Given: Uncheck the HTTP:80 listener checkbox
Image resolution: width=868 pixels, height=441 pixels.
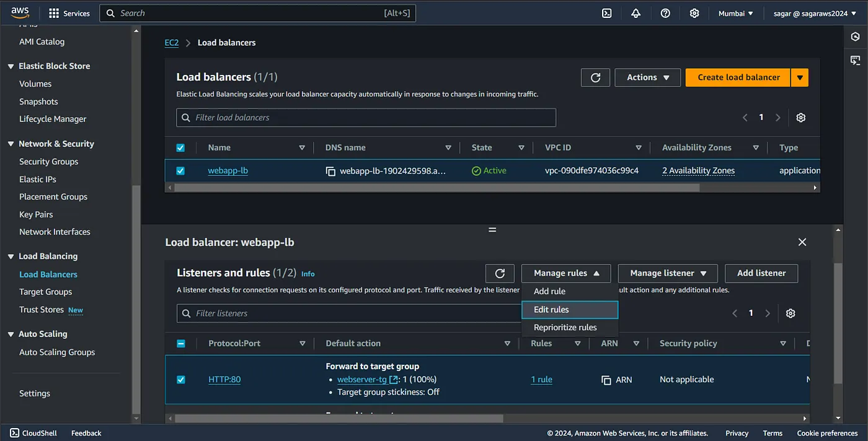Looking at the screenshot, I should click(x=181, y=380).
